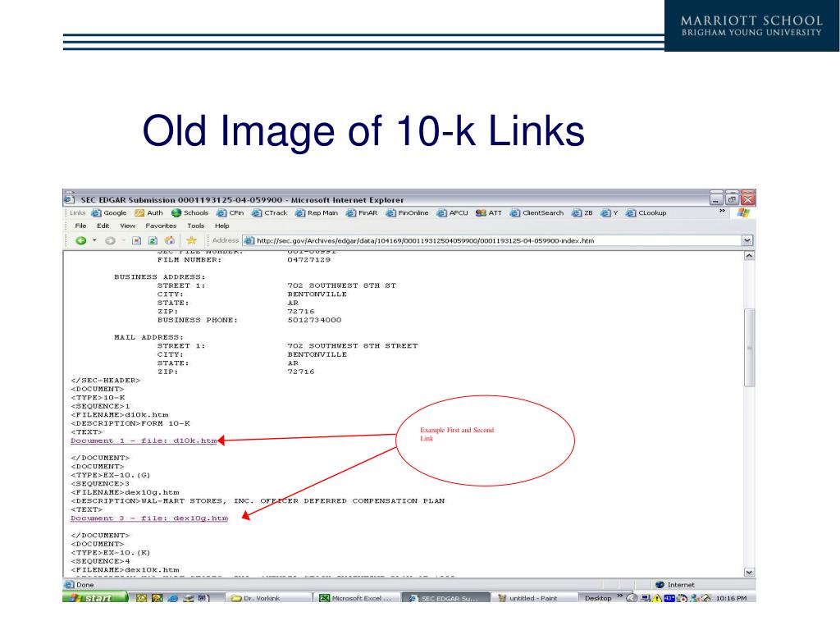Click the Internet zone status indicator
Viewport: 840px width, 630px height.
click(x=674, y=584)
